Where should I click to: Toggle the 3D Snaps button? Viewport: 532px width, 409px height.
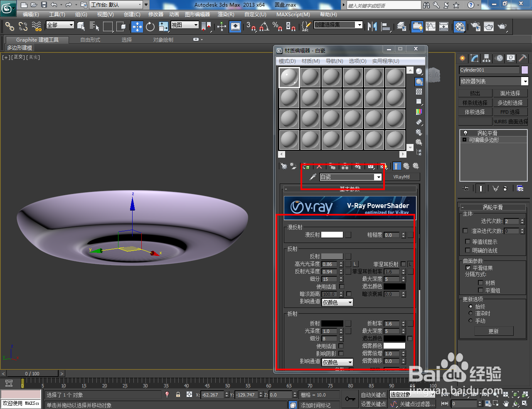coord(251,27)
